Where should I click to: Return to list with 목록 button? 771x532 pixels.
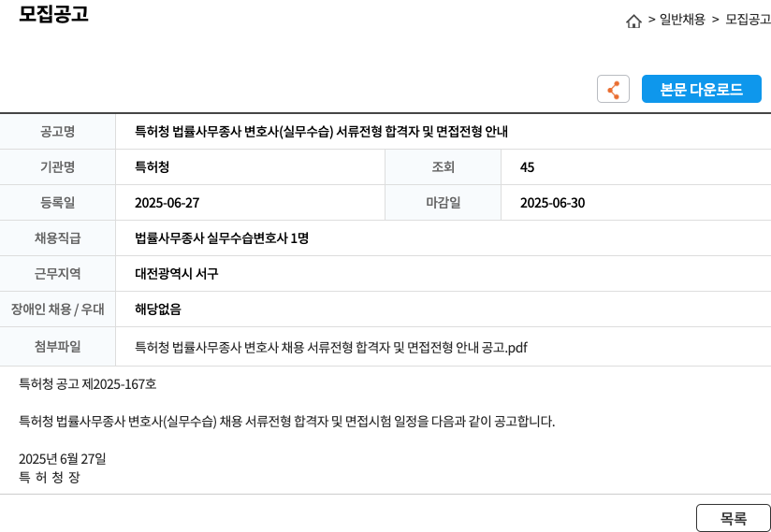tap(734, 518)
